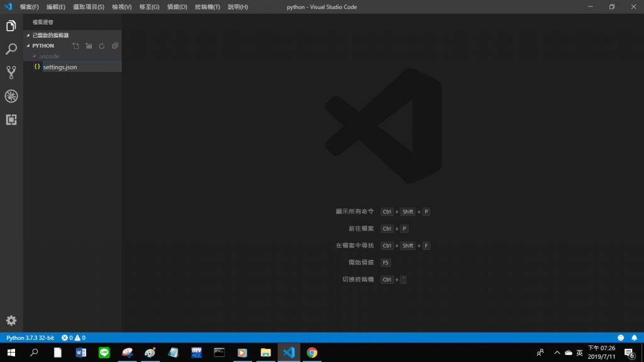
Task: Open the View (檢視) menu
Action: pos(121,7)
